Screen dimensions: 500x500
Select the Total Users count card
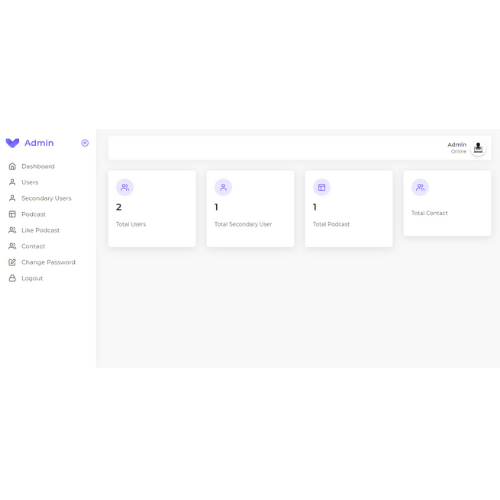click(x=152, y=209)
